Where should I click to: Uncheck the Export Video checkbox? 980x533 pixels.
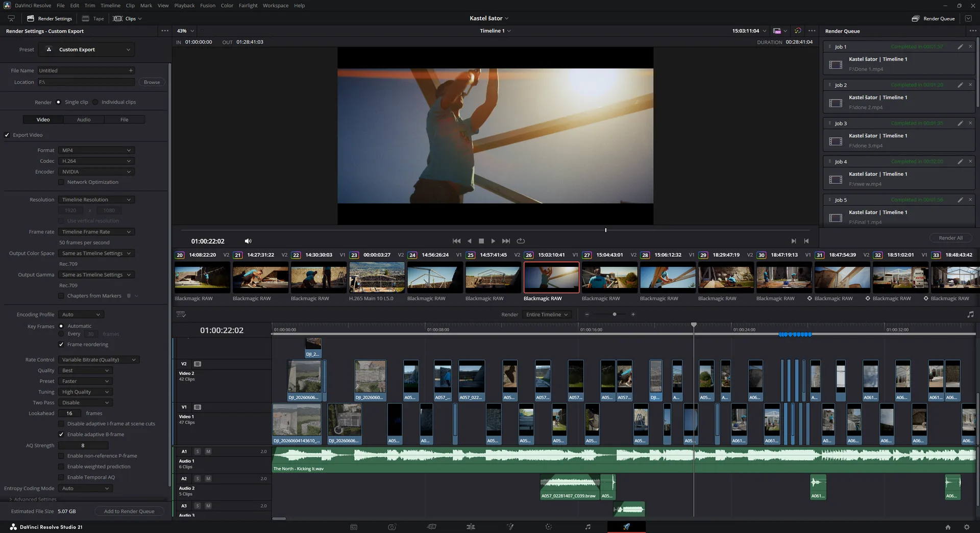coord(7,135)
